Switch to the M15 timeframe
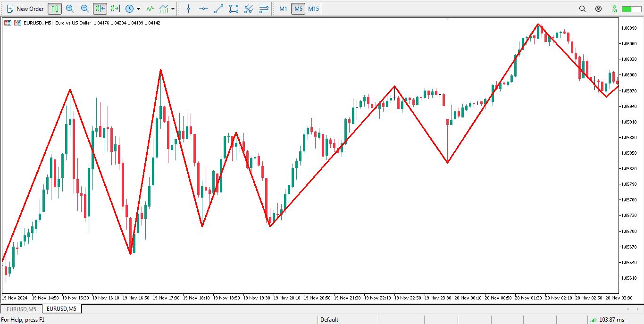This screenshot has height=324, width=644. click(313, 8)
